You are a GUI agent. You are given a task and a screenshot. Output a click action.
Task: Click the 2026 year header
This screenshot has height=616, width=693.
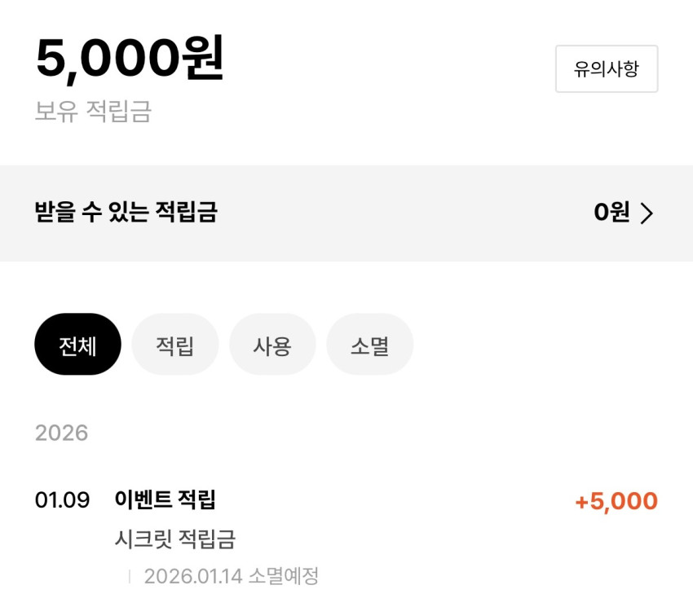click(61, 432)
